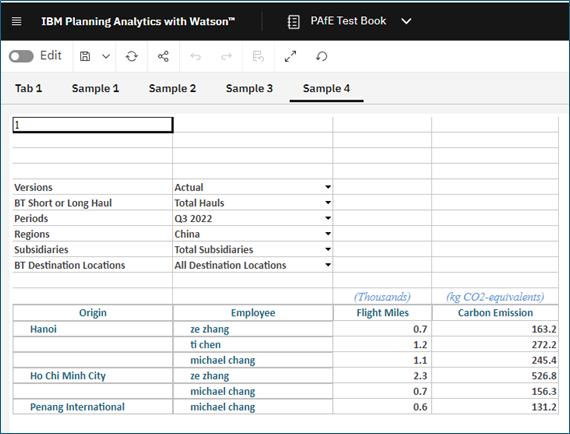The width and height of the screenshot is (570, 434).
Task: Click the Versions label cell
Action: (x=93, y=187)
